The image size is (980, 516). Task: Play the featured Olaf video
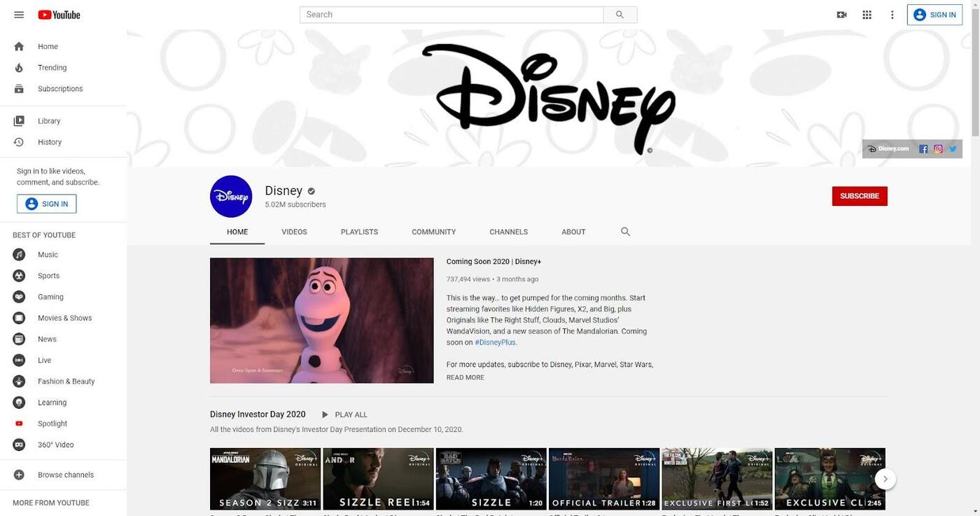(x=322, y=321)
